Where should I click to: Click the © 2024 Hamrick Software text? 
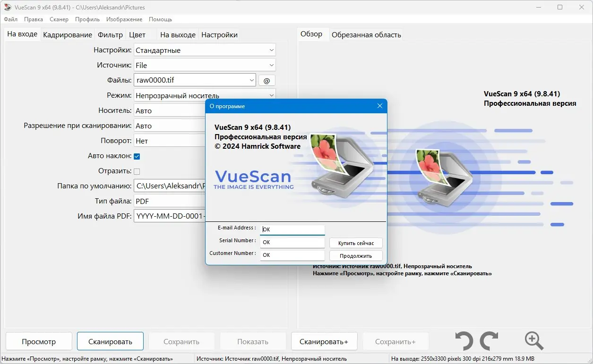pos(258,146)
